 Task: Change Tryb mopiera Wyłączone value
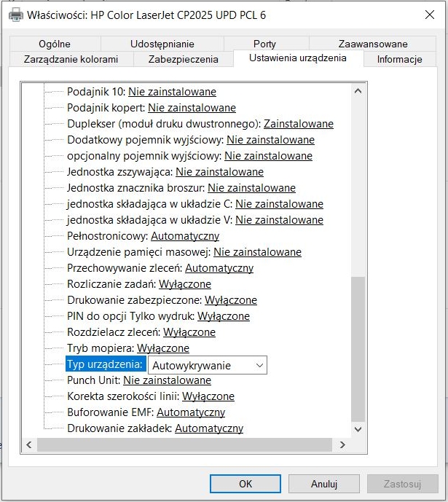(163, 348)
